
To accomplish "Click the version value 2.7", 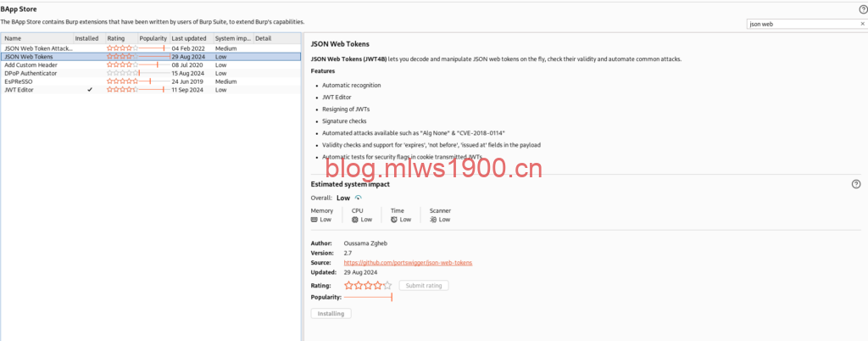I will point(348,253).
